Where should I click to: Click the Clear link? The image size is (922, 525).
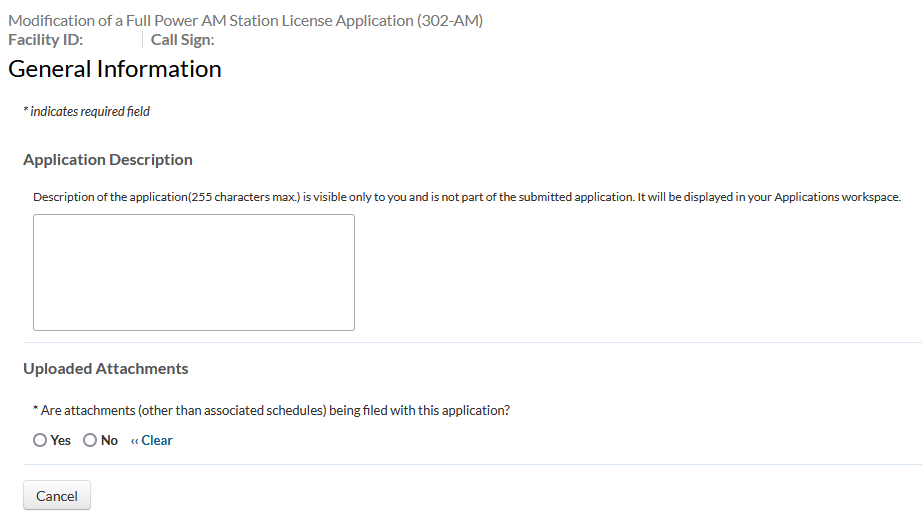pos(157,440)
